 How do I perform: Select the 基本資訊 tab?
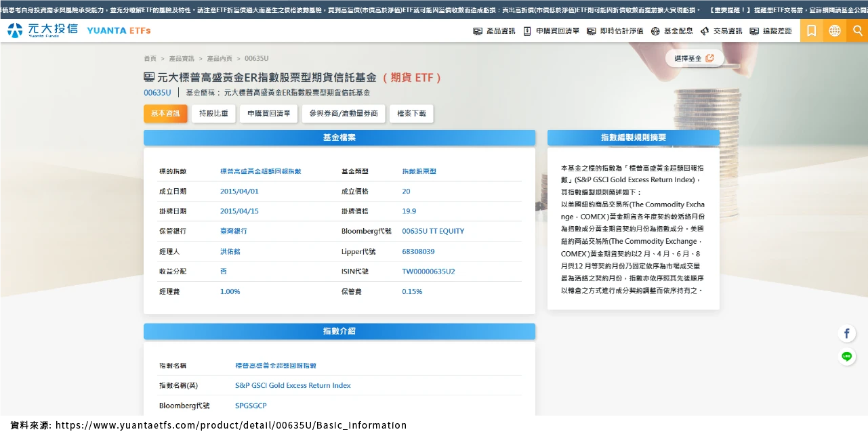[x=165, y=114]
